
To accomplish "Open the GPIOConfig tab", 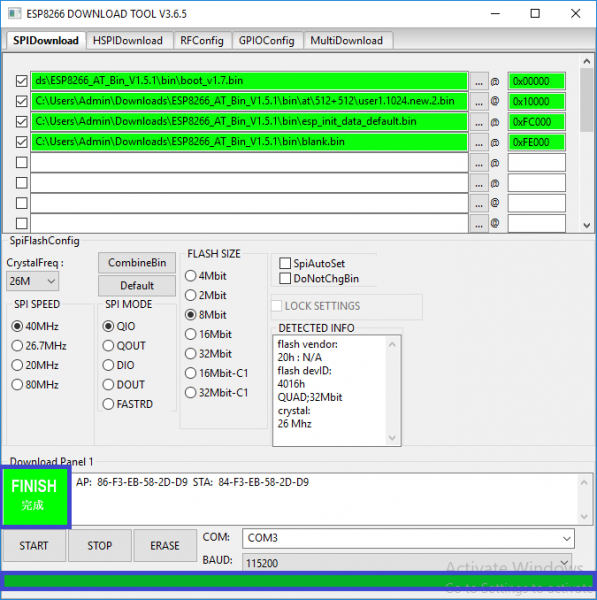I will [x=267, y=41].
